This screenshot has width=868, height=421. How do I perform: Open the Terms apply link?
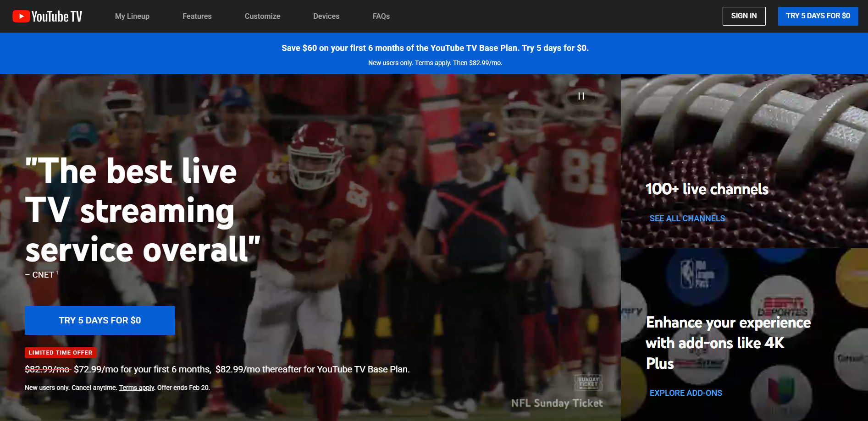click(x=137, y=388)
